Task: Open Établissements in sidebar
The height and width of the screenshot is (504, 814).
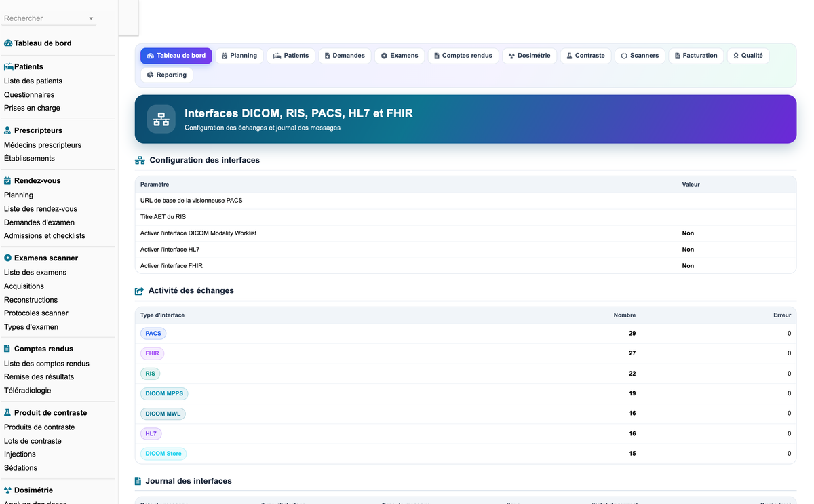Action: pos(29,159)
